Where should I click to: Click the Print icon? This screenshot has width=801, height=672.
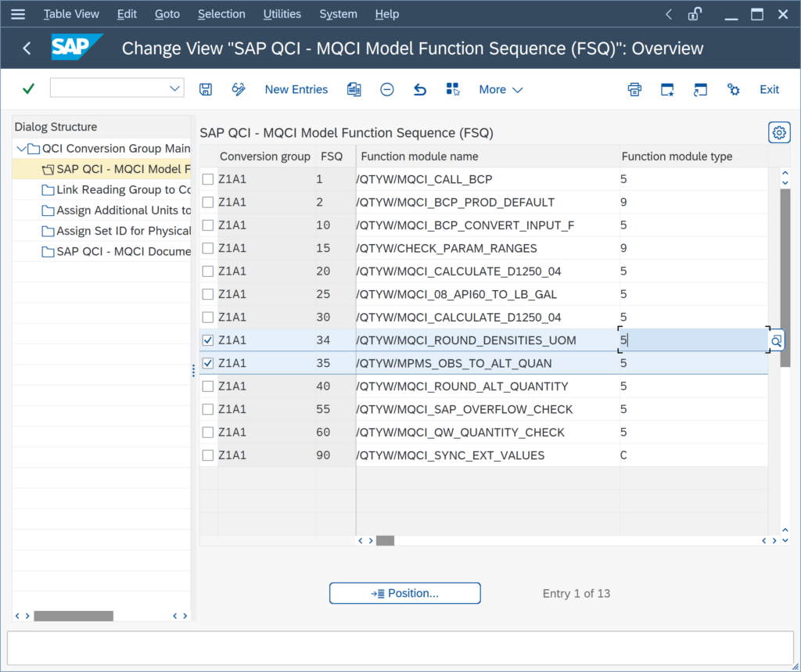[x=634, y=89]
